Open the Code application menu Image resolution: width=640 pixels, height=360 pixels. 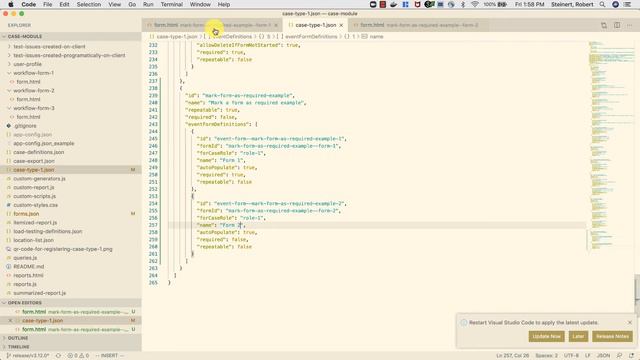coord(29,4)
